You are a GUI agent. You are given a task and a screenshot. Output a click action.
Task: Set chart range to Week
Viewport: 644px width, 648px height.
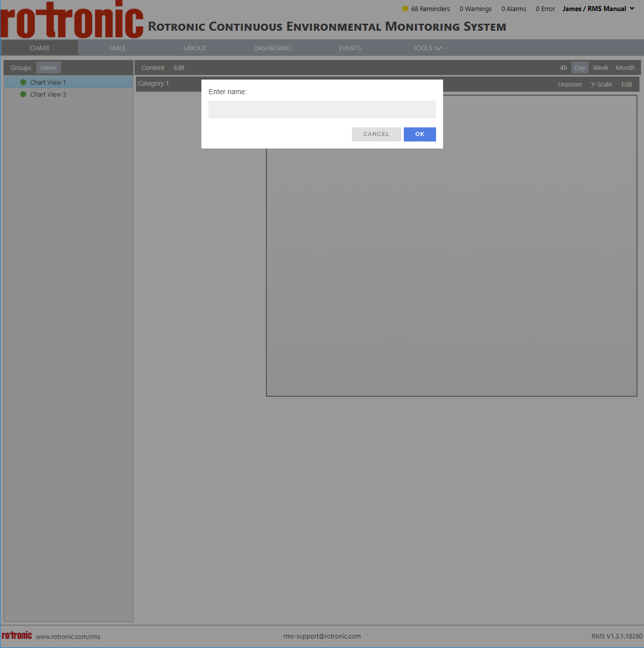(600, 68)
